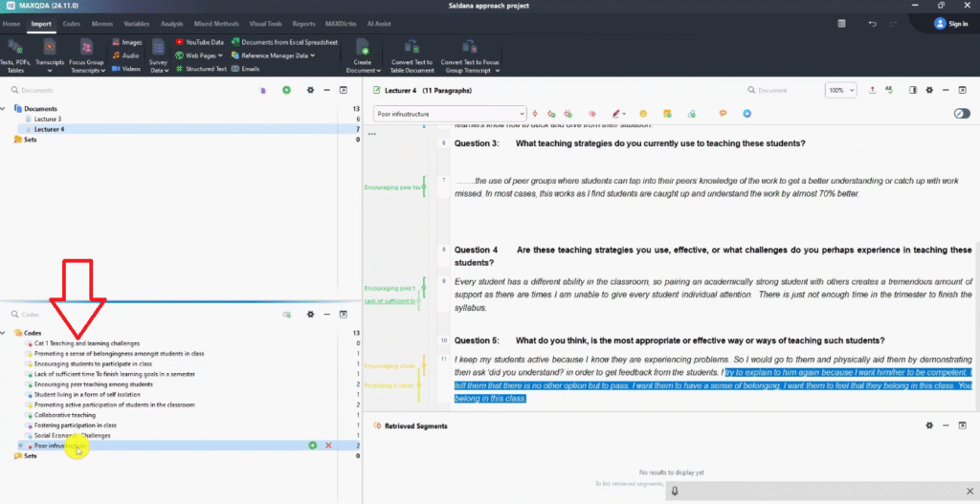Click the emoji code icon in document toolbar

pyautogui.click(x=643, y=114)
